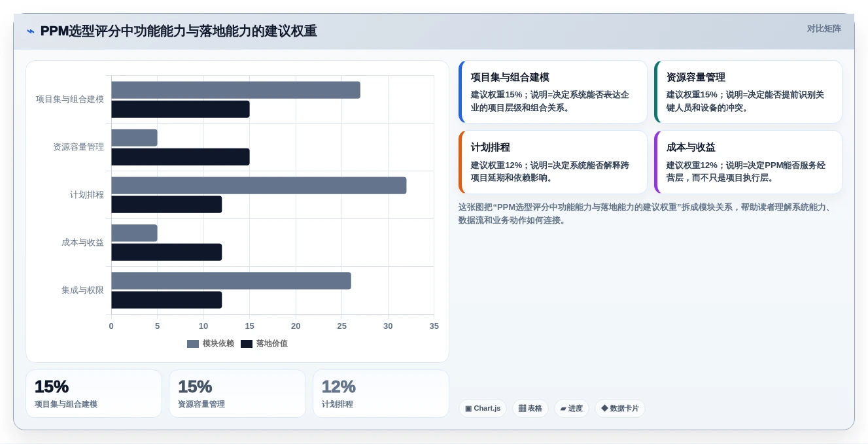Click 落地价值 bar for 集成与权限
The height and width of the screenshot is (444, 868).
click(167, 300)
